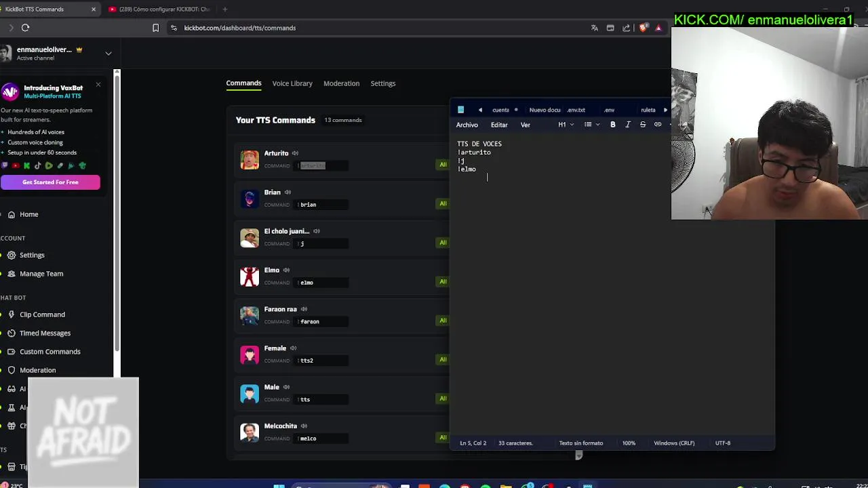The width and height of the screenshot is (868, 488).
Task: Play Elmo voice preview speaker icon
Action: 286,270
